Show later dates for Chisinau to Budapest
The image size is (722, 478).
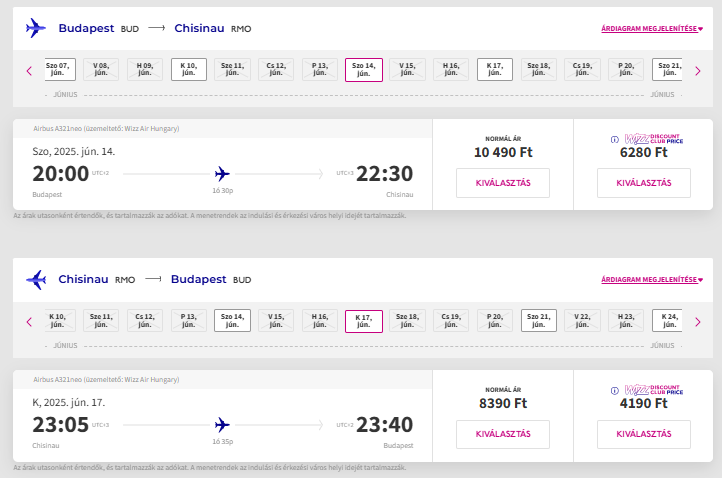[698, 322]
